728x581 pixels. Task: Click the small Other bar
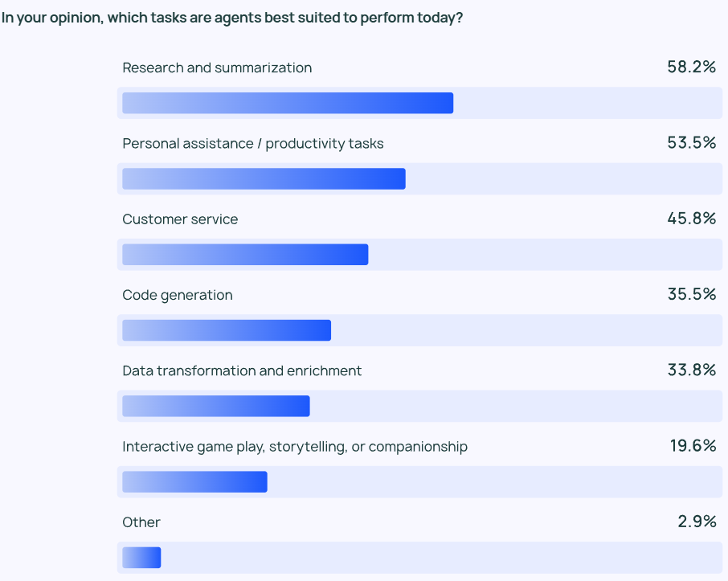[x=141, y=558]
